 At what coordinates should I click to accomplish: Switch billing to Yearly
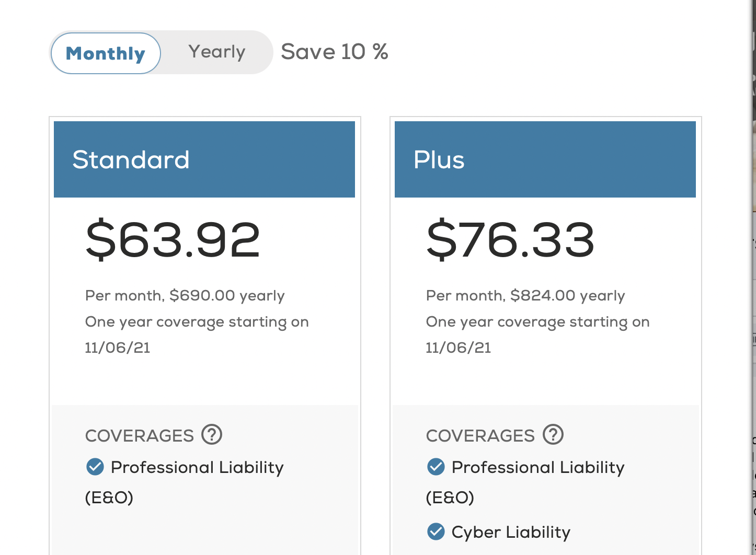(x=217, y=52)
